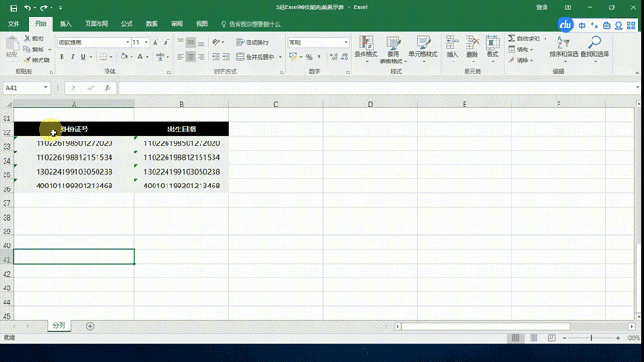Open Merge and Center dropdown arrow

pyautogui.click(x=280, y=57)
